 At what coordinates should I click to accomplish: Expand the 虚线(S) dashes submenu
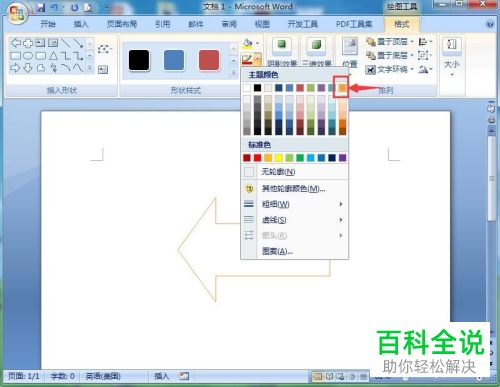pos(295,220)
